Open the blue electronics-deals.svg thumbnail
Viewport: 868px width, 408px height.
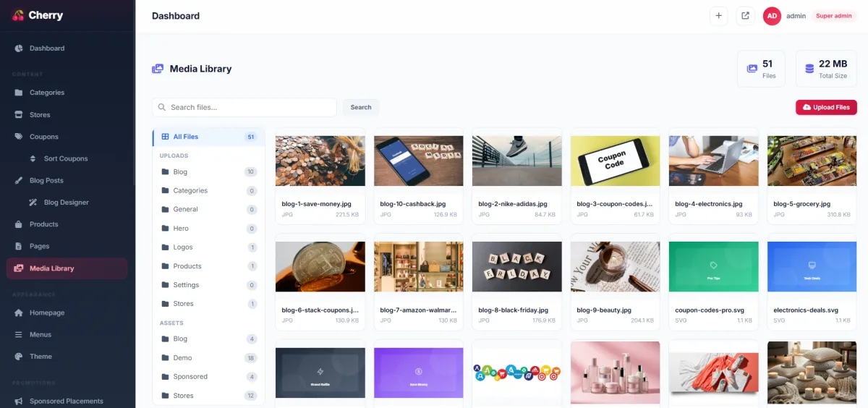(812, 266)
